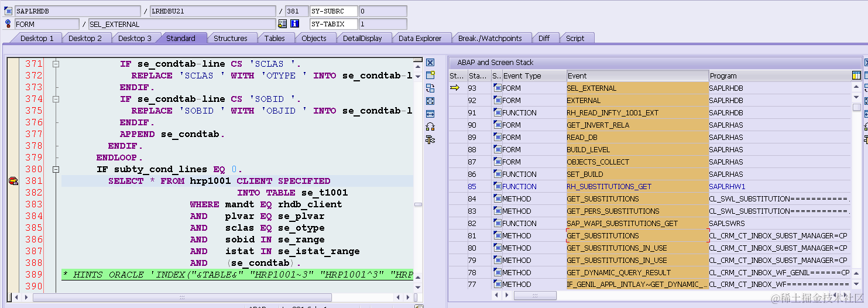Click the SEL_EXTERNAL routine name field
This screenshot has width=868, height=308.
(181, 24)
